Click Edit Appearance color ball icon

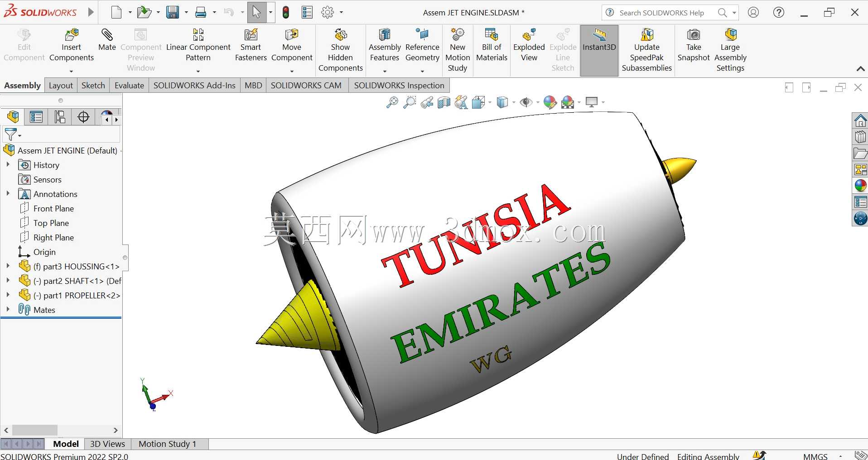point(550,102)
